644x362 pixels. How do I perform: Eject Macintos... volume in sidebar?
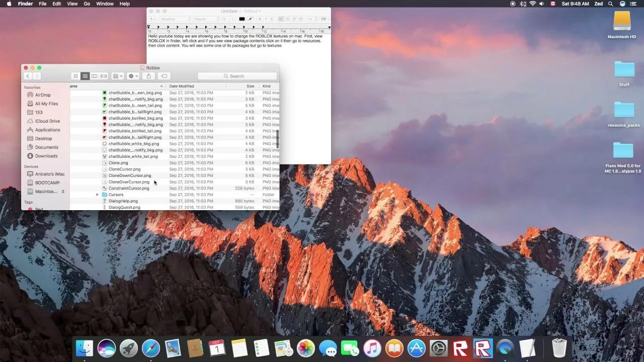(x=63, y=192)
